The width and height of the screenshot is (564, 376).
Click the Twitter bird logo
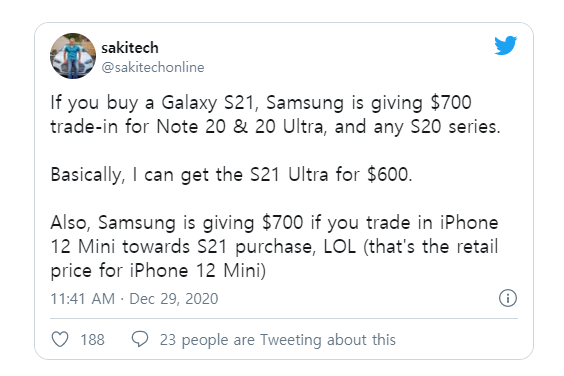coord(505,45)
